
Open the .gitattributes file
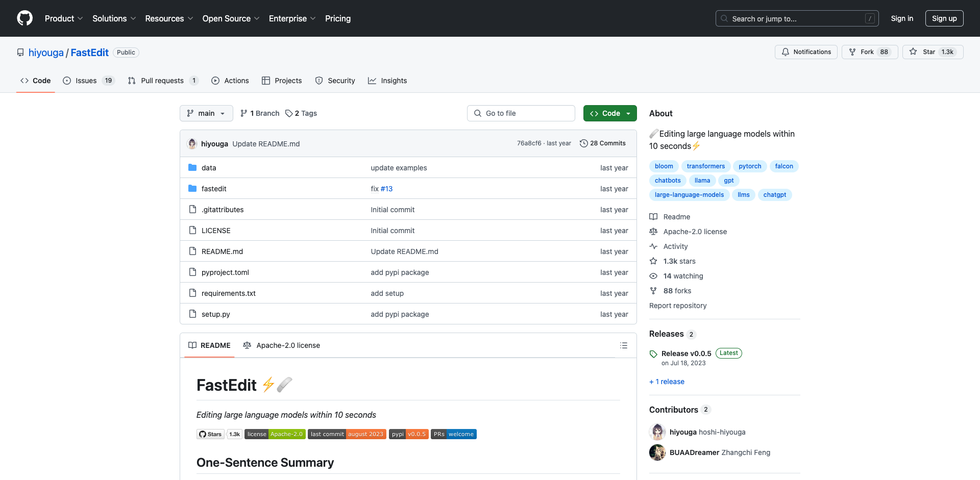pyautogui.click(x=223, y=210)
